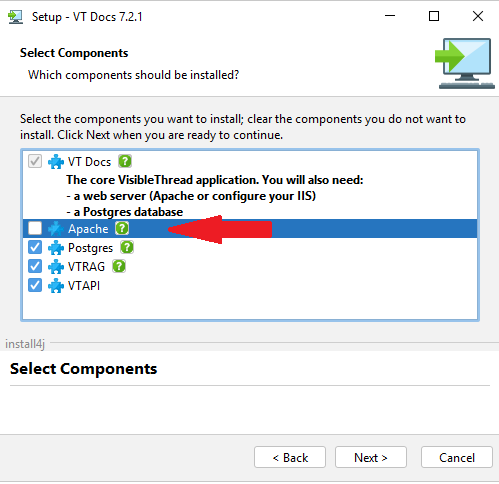
Task: Click the VTRAG puzzle piece icon
Action: (56, 266)
